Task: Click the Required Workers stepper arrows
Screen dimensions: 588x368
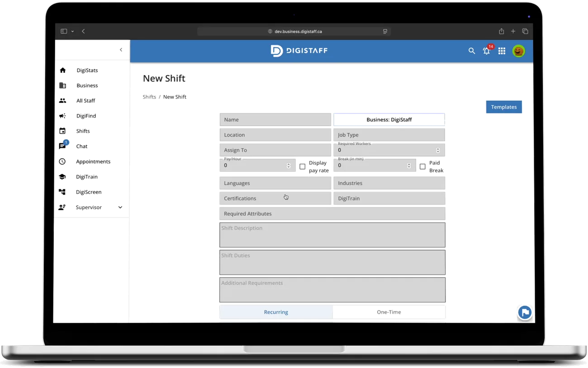Action: click(438, 150)
